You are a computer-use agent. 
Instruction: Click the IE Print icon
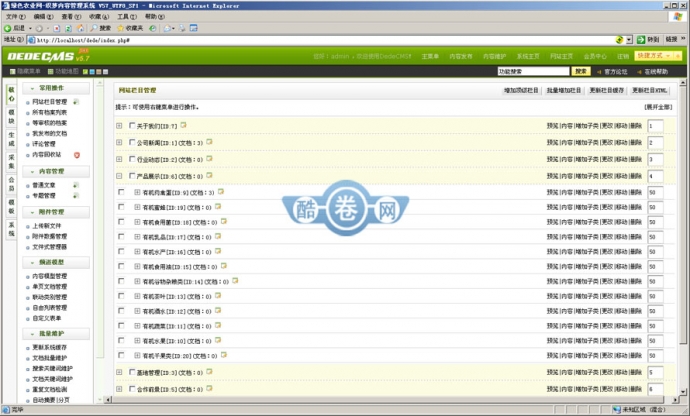[x=182, y=28]
